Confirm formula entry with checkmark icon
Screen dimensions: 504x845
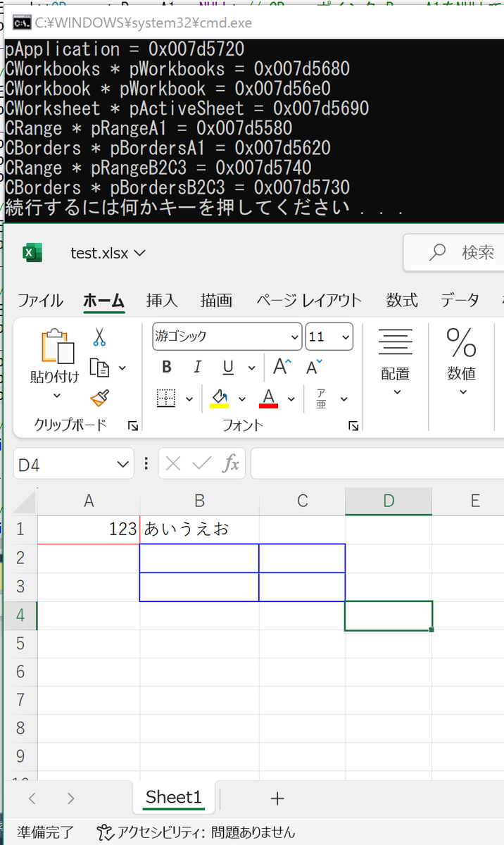click(202, 463)
